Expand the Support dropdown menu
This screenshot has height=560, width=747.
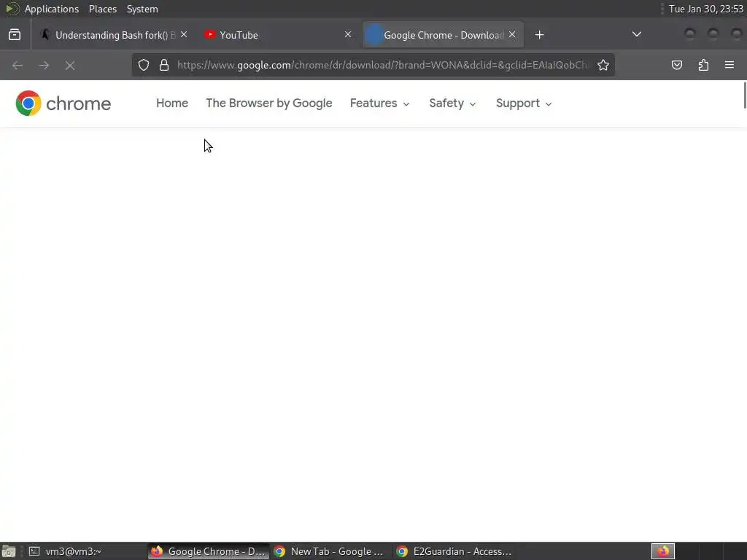[524, 104]
